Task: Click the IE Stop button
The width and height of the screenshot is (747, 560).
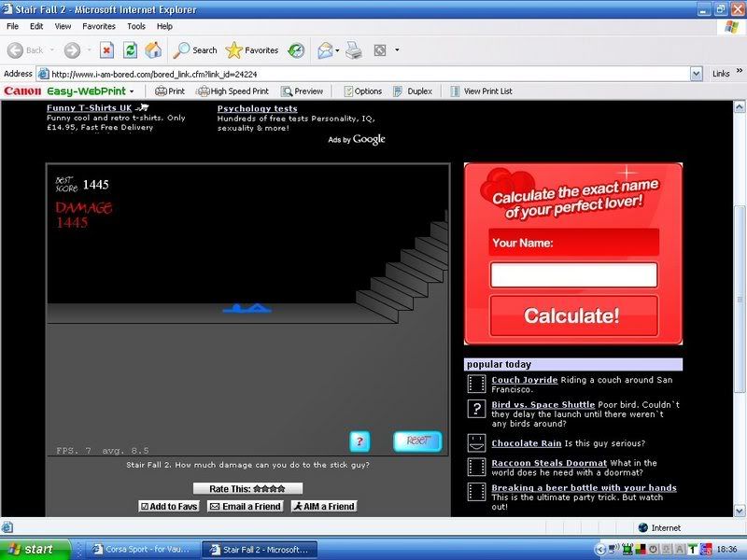Action: point(106,50)
